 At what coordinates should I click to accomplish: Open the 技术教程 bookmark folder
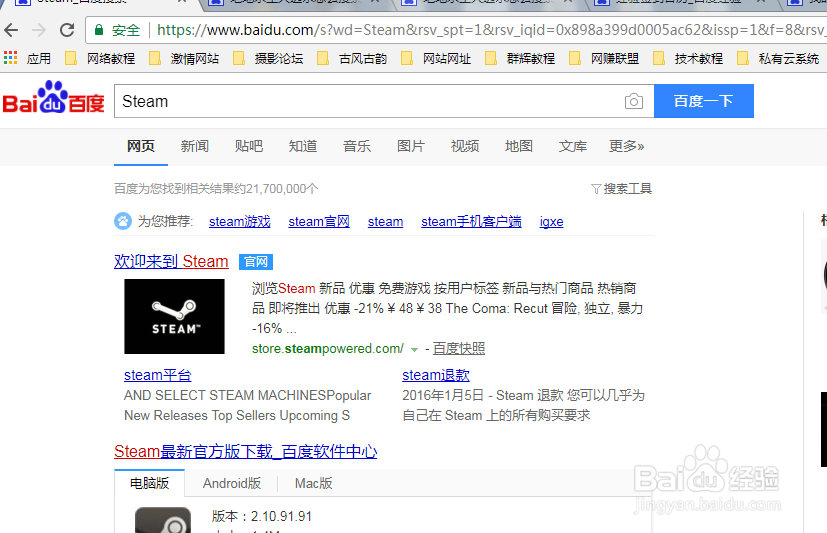coord(687,58)
